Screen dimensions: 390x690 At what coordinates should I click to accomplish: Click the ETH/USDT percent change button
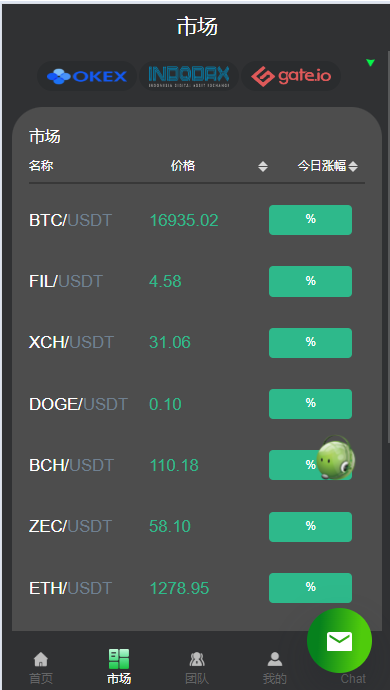pos(310,588)
